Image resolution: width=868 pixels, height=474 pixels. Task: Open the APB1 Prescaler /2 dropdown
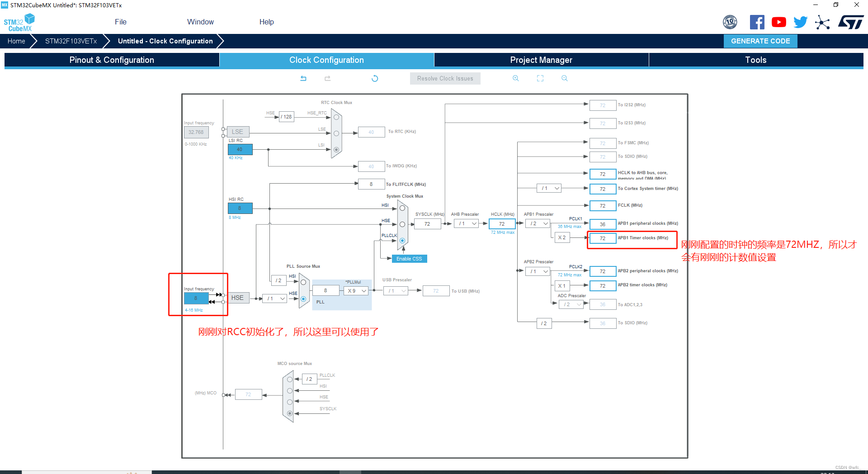[538, 223]
